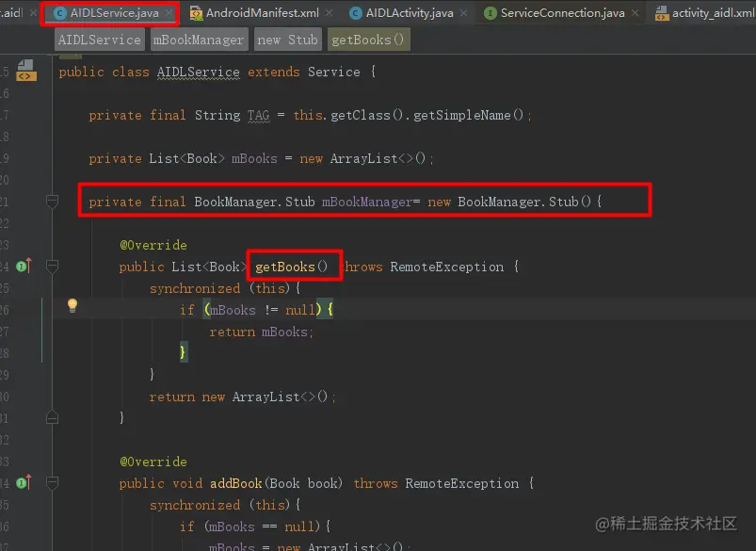Click the class icon on the AIDLActivity.java tab

(x=355, y=13)
